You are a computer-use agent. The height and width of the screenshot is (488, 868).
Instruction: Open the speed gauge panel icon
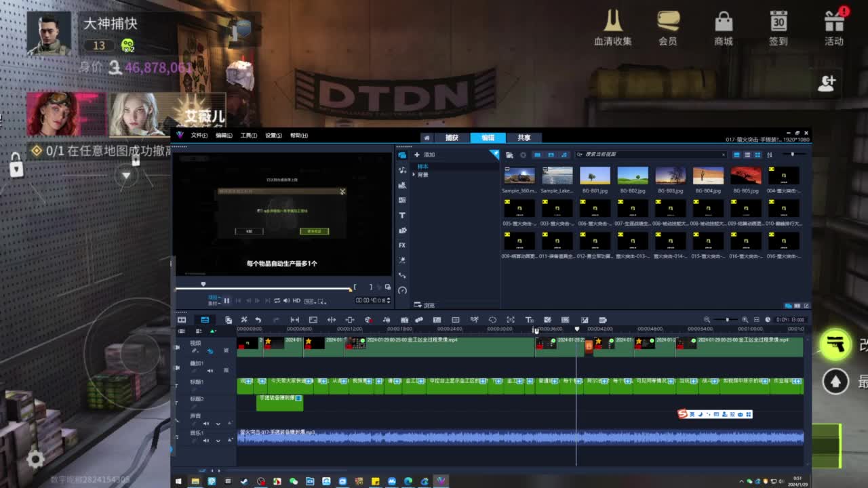tap(402, 290)
